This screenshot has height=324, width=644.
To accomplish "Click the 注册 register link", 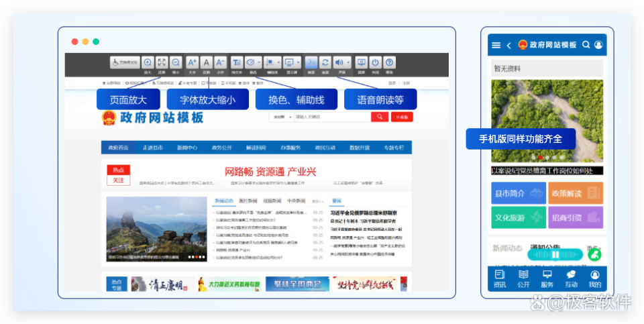I will coord(407,83).
